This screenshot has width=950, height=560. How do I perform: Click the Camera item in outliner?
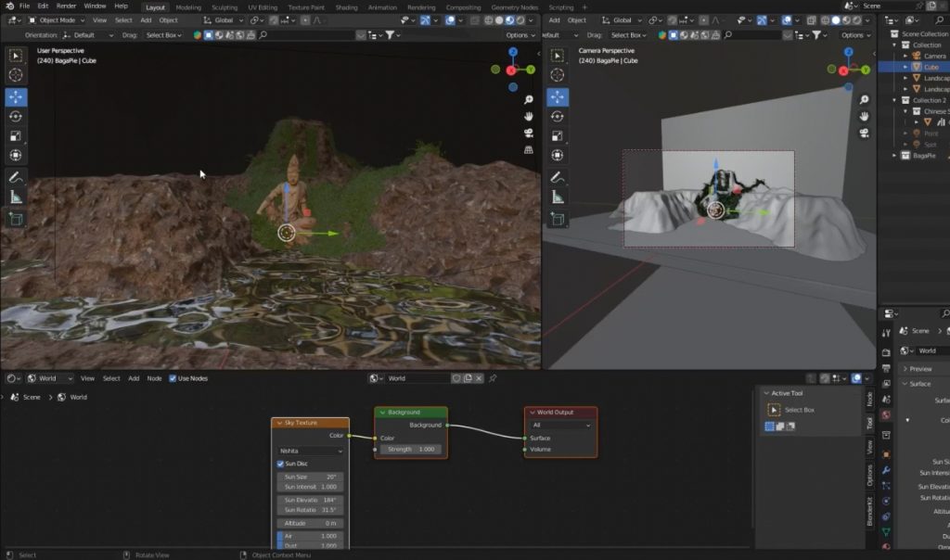coord(934,56)
